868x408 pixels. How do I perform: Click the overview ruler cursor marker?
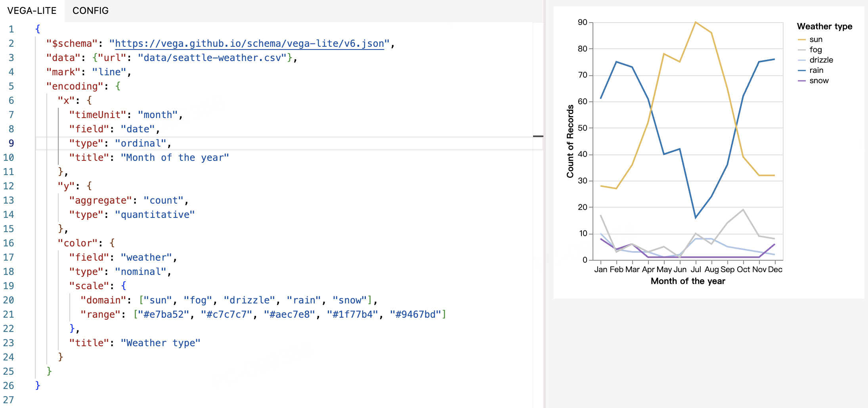tap(538, 136)
